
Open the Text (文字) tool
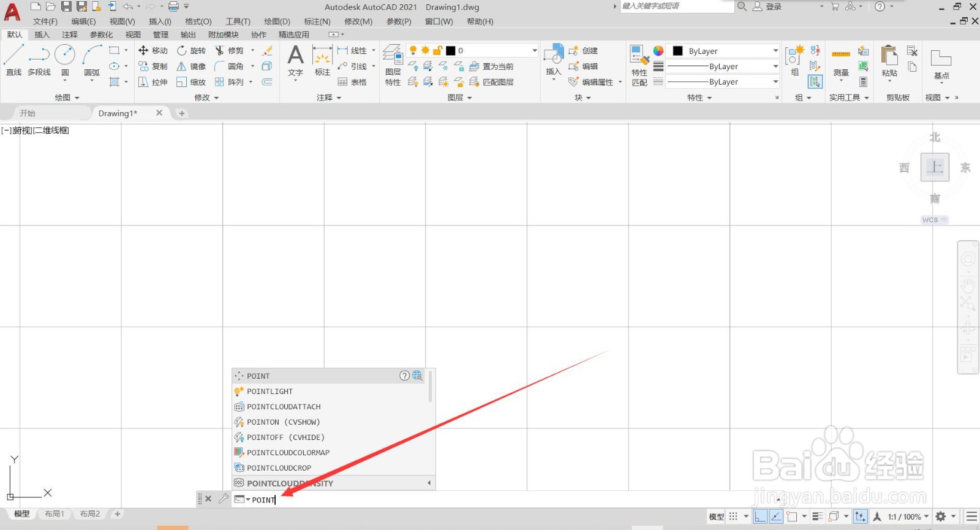tap(296, 60)
